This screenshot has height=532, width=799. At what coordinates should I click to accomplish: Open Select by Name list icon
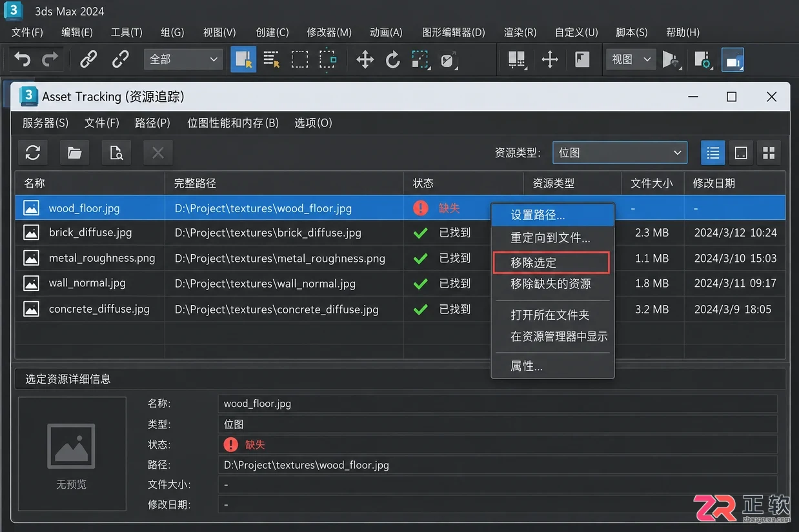point(271,60)
